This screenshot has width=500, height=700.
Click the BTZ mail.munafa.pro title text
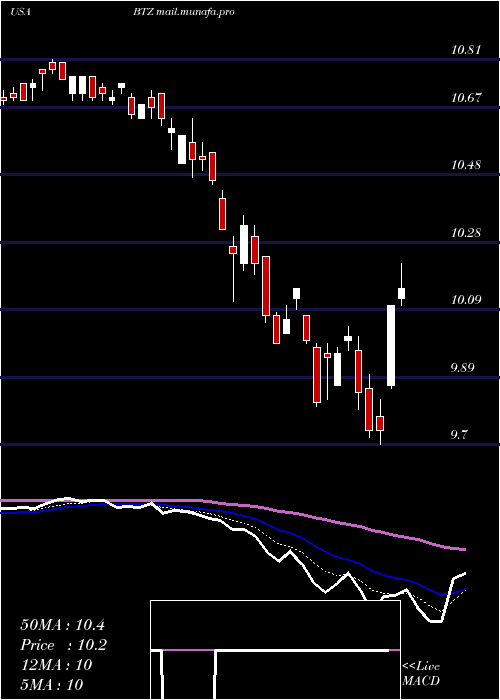(x=183, y=12)
